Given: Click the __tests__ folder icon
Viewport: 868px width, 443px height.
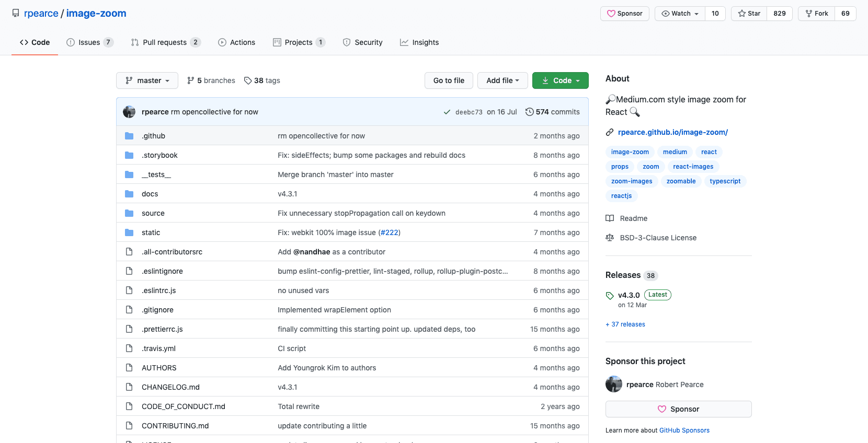Looking at the screenshot, I should 129,174.
